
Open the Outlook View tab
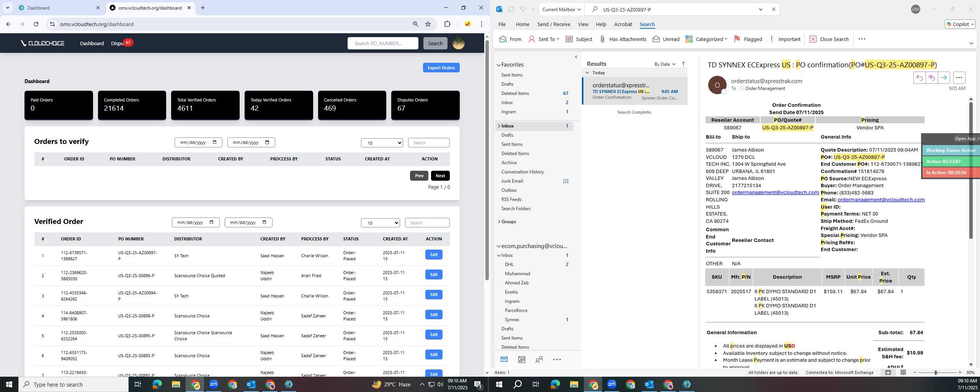pyautogui.click(x=583, y=24)
